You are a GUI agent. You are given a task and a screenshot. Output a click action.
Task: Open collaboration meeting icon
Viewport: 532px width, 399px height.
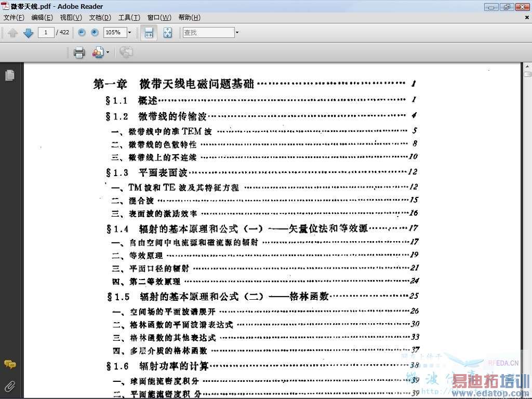coord(98,52)
